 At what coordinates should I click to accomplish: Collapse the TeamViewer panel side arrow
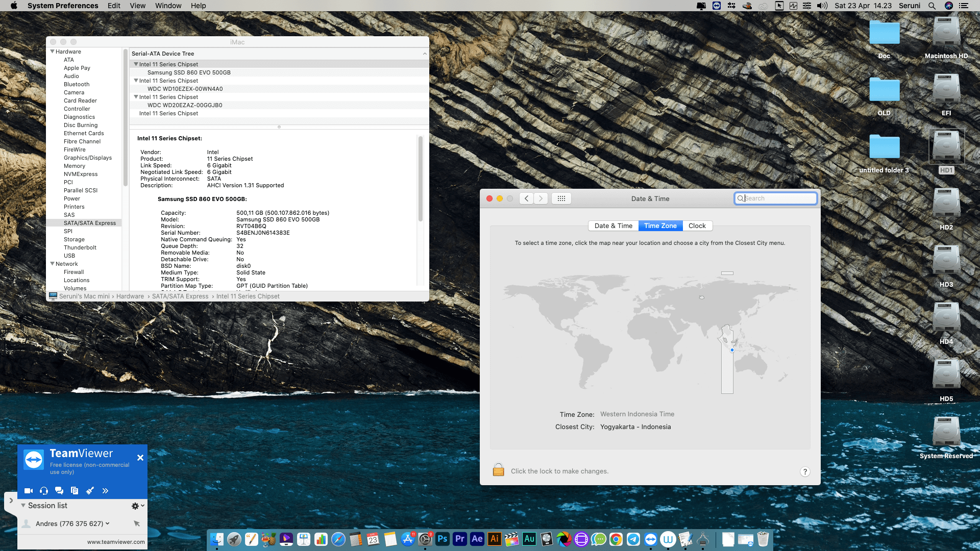pyautogui.click(x=11, y=500)
